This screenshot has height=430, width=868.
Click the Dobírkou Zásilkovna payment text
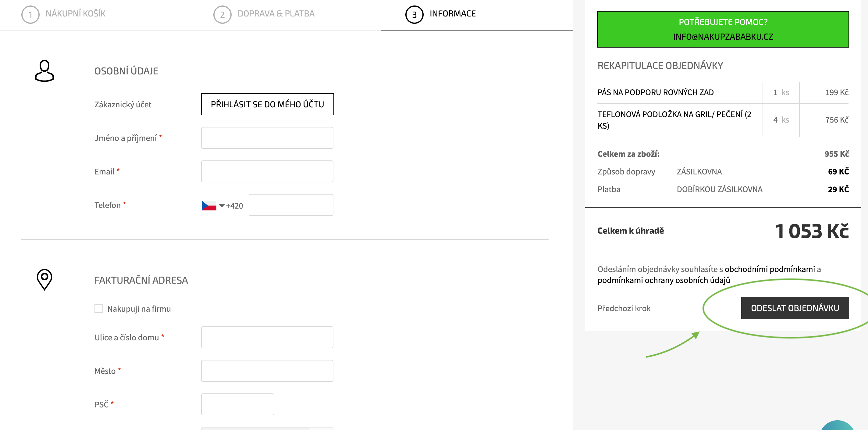(x=719, y=189)
